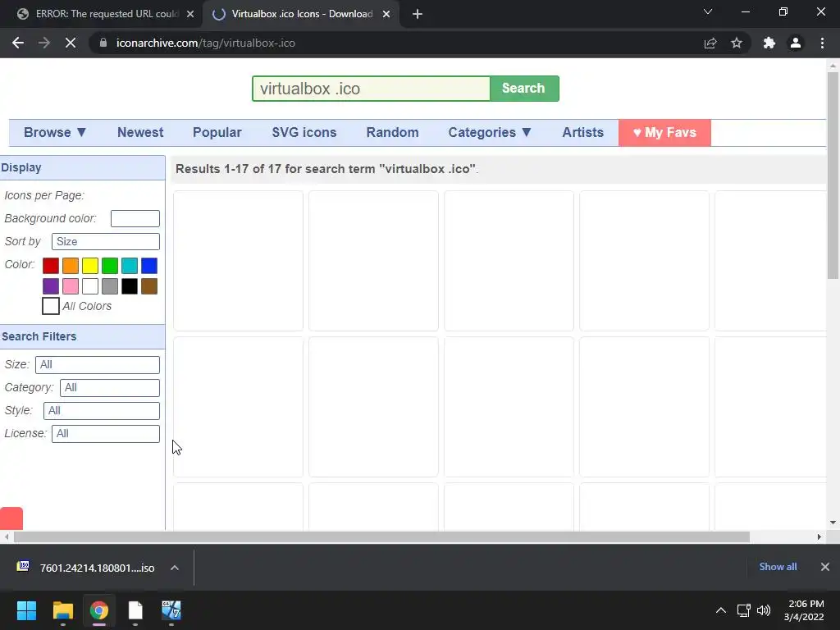Image resolution: width=840 pixels, height=630 pixels.
Task: Open the Windows Start menu
Action: pos(26,610)
